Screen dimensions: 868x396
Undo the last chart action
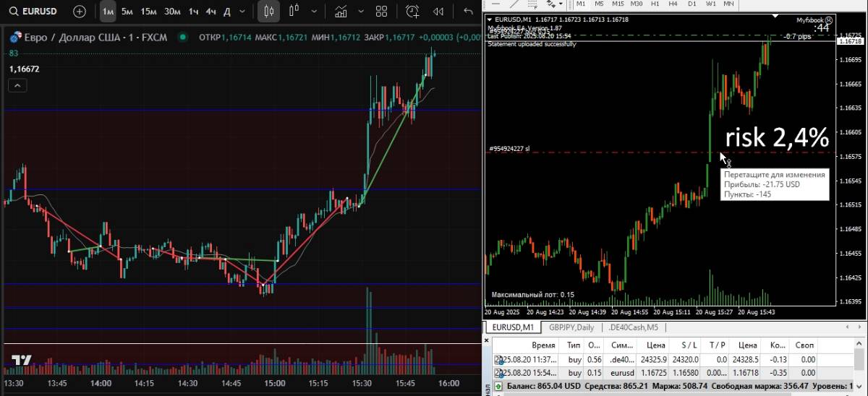click(x=468, y=12)
